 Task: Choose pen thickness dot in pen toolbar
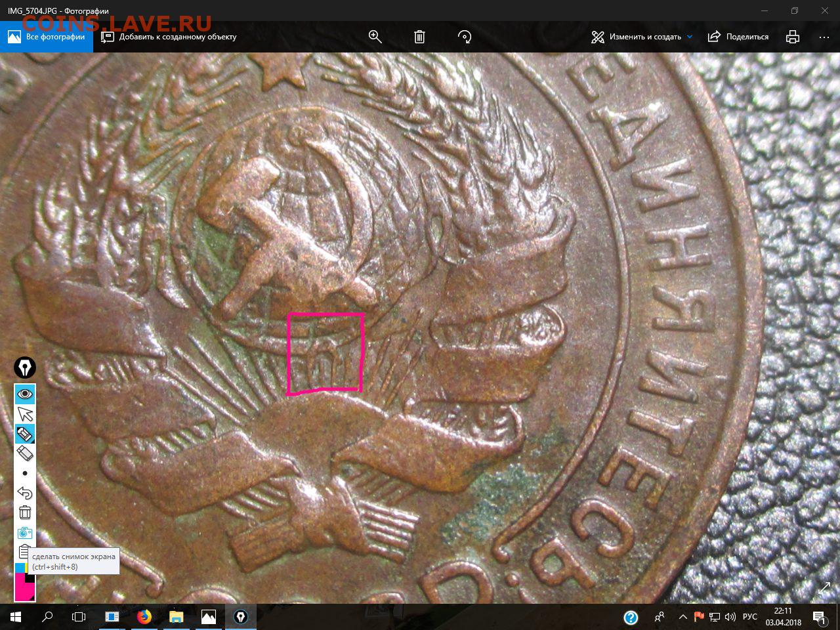[x=25, y=473]
